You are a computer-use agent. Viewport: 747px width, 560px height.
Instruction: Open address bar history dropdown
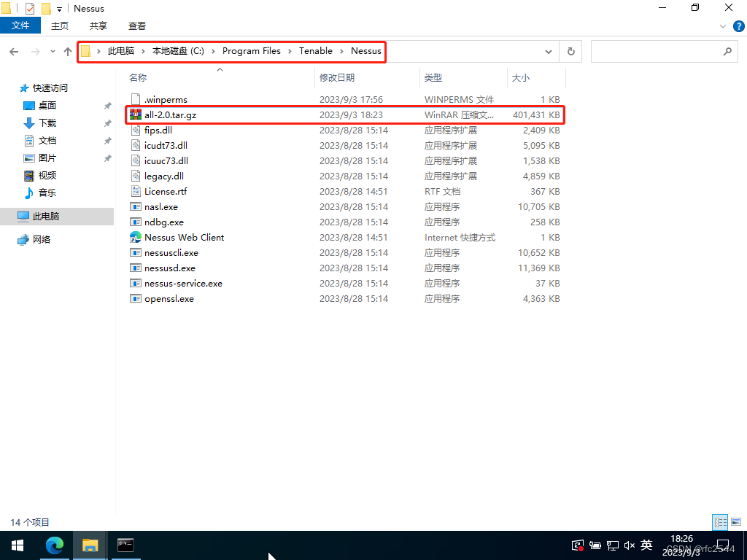click(x=549, y=52)
